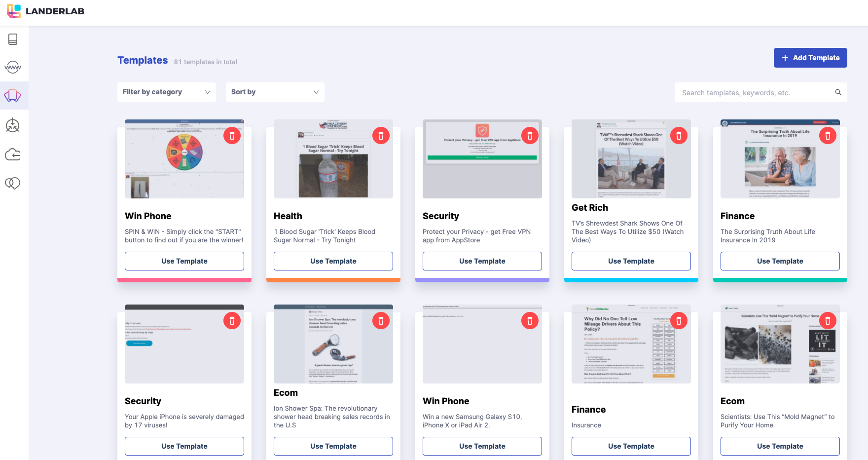
Task: Delete the Win Phone spin wheel template
Action: tap(232, 136)
